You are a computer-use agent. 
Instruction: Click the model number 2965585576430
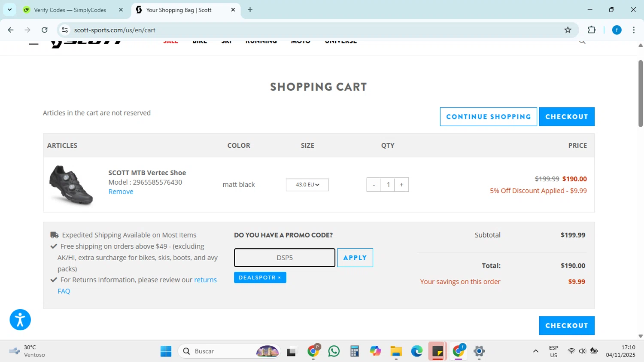click(157, 182)
